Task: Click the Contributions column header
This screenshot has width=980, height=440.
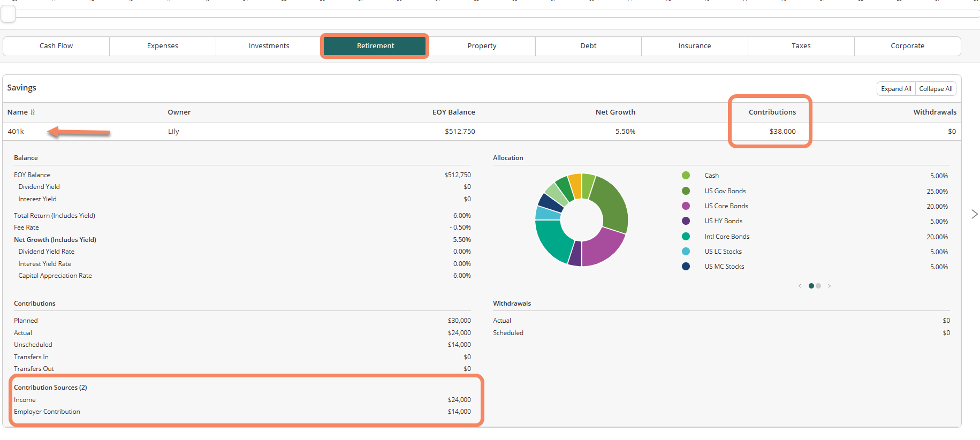Action: [772, 112]
